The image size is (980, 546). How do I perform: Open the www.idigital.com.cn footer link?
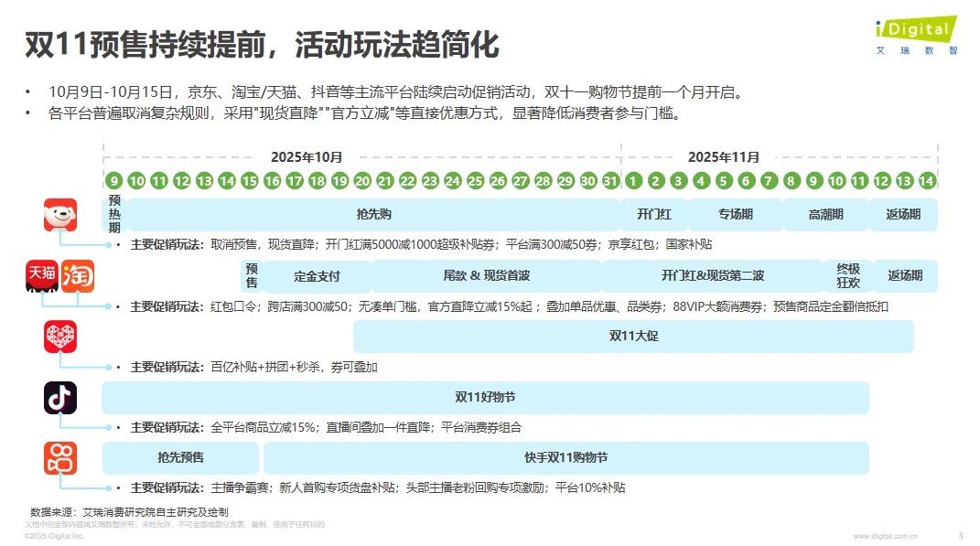[x=885, y=536]
